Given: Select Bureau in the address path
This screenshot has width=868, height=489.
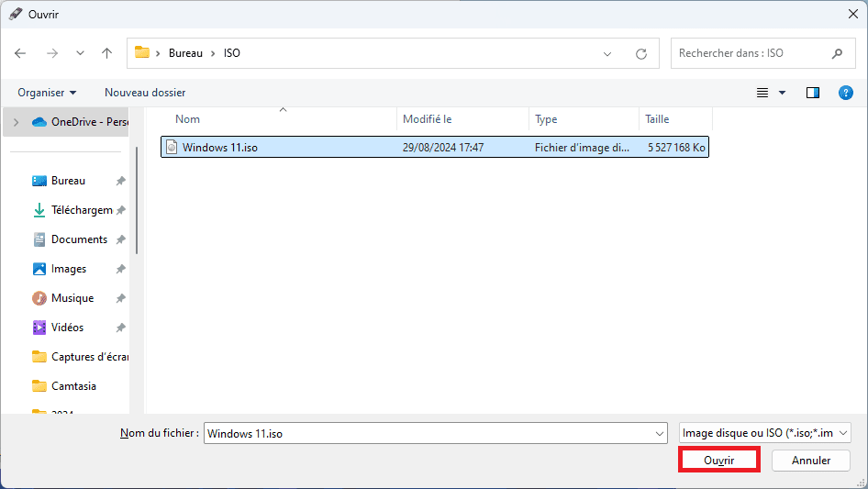Looking at the screenshot, I should [185, 53].
